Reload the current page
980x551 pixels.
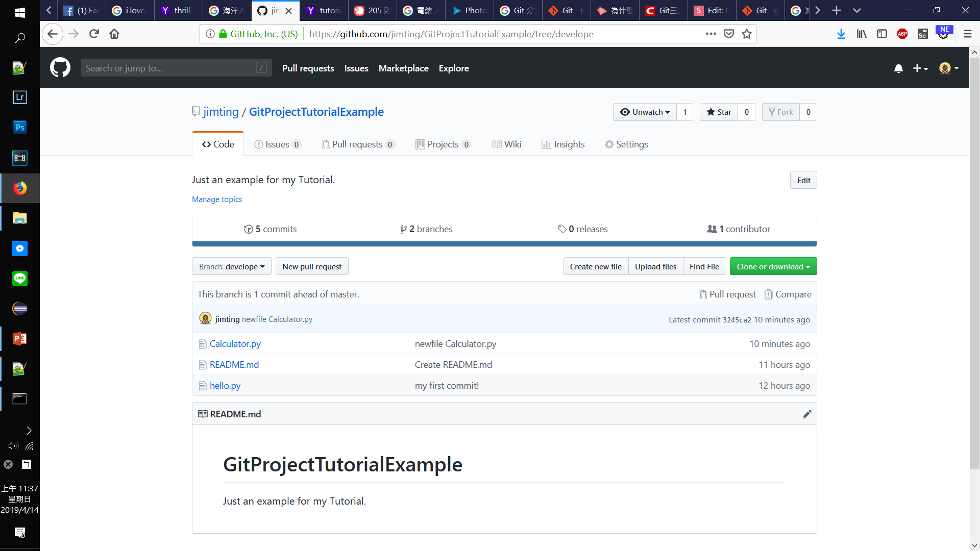click(94, 34)
